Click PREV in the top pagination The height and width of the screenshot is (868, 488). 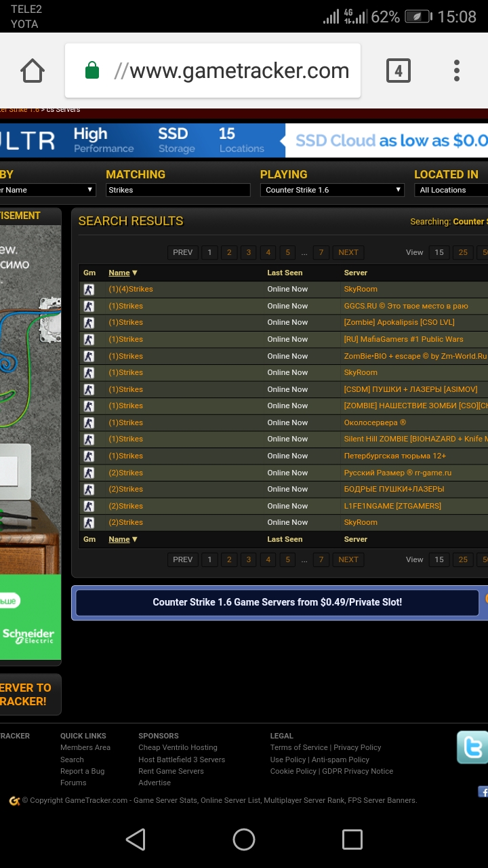[183, 252]
